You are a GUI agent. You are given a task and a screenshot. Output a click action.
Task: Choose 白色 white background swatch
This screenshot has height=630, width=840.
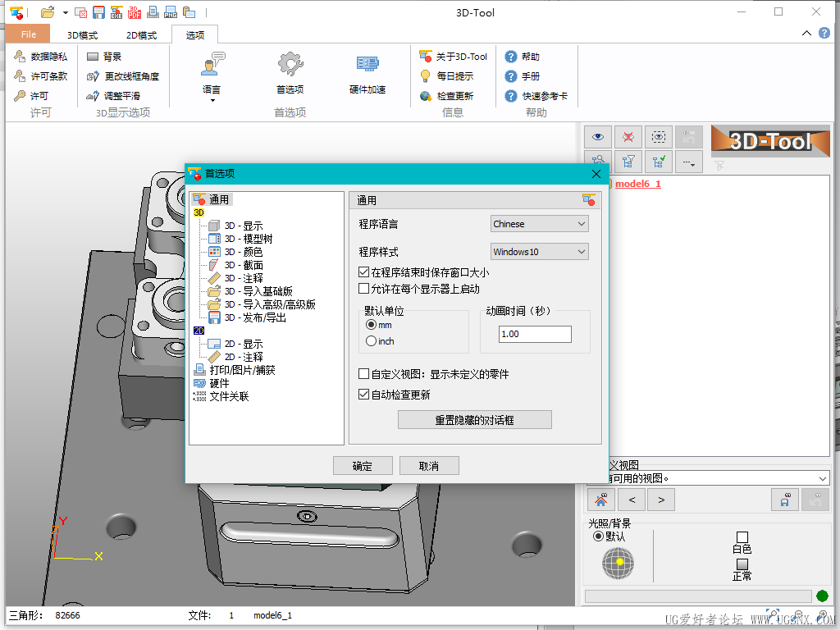coord(742,537)
